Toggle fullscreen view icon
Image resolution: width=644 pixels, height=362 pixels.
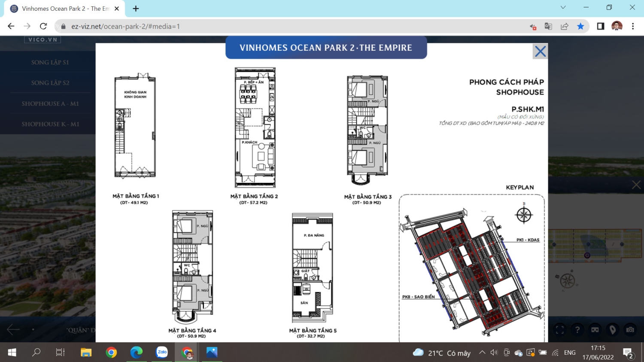point(559,330)
